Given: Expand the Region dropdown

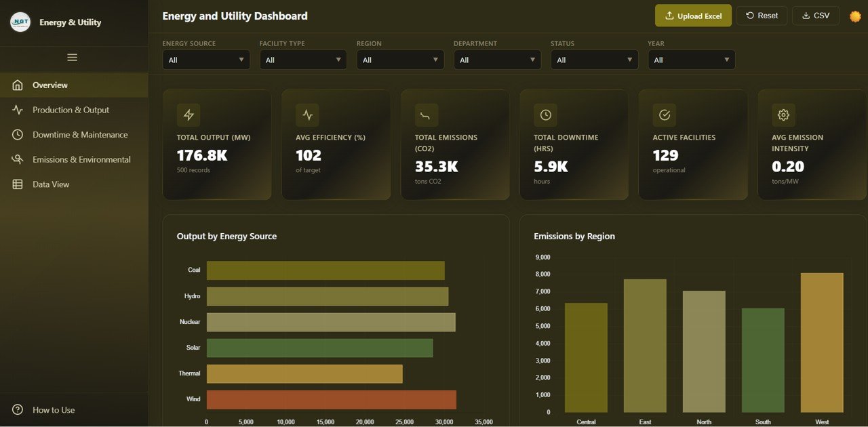Looking at the screenshot, I should click(x=400, y=60).
